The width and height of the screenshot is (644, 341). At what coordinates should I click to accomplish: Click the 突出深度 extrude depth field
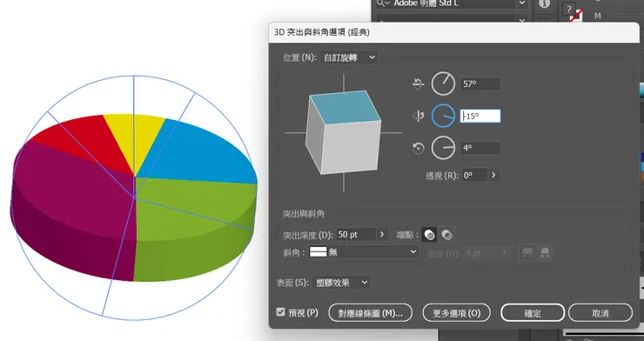click(x=356, y=235)
